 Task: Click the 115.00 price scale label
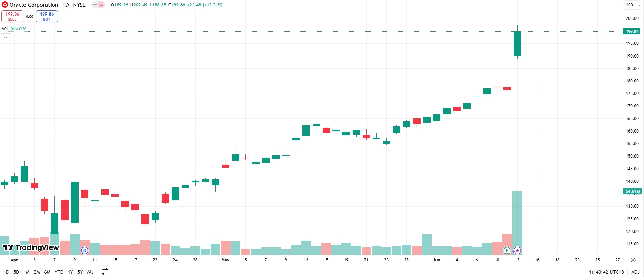632,244
